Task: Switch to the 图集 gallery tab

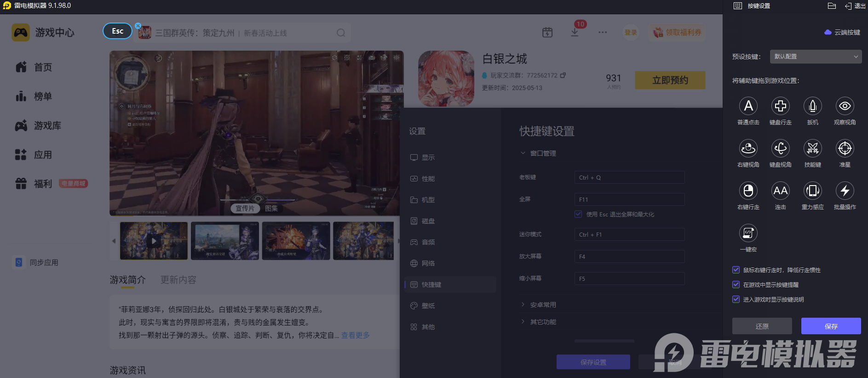Action: pos(271,209)
